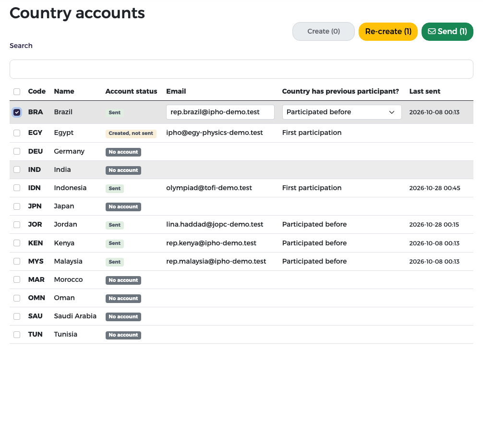The width and height of the screenshot is (483, 448).
Task: Check the Japan row checkbox
Action: (17, 206)
